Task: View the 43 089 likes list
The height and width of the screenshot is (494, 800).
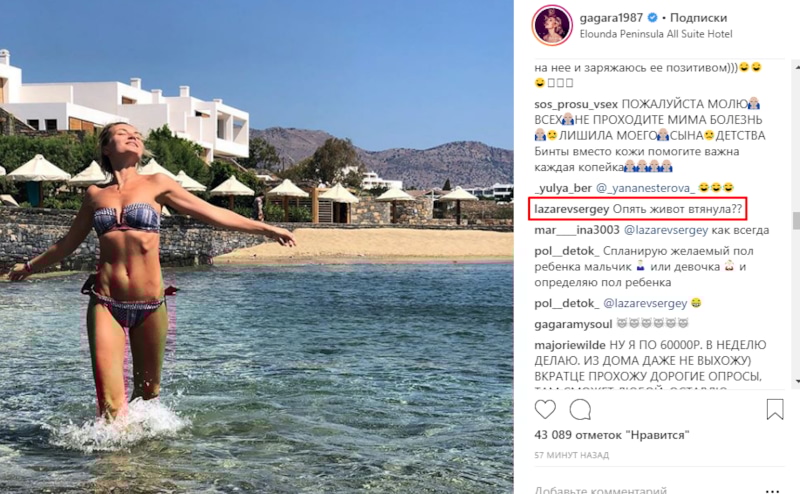Action: pos(612,435)
